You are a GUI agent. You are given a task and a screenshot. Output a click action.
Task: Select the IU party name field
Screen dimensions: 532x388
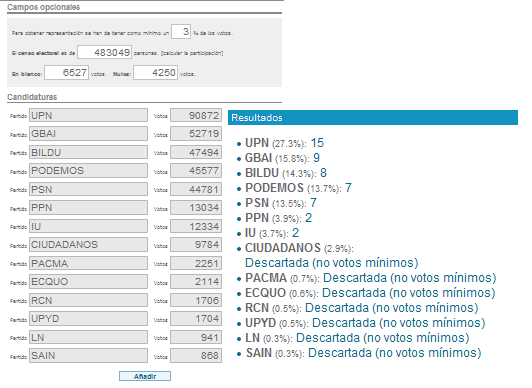pyautogui.click(x=88, y=226)
